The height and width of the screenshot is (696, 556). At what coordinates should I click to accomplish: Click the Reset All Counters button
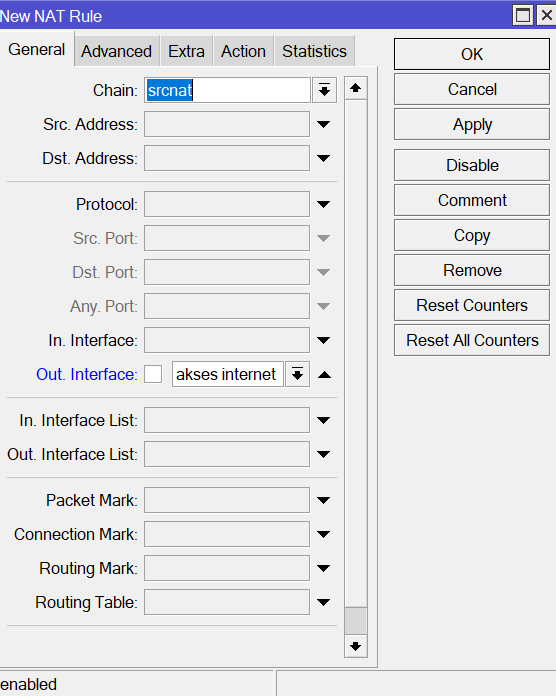(472, 340)
